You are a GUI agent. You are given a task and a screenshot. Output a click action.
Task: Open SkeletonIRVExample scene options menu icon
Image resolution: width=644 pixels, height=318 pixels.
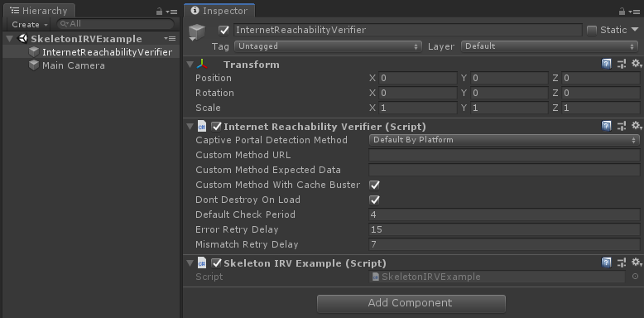tap(170, 39)
